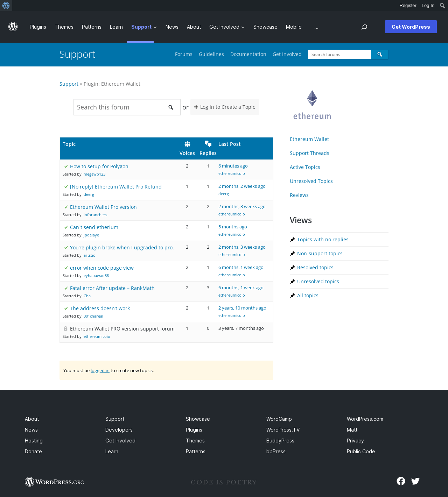Open Twitter icon in footer
Image resolution: width=448 pixels, height=497 pixels.
coord(415,481)
